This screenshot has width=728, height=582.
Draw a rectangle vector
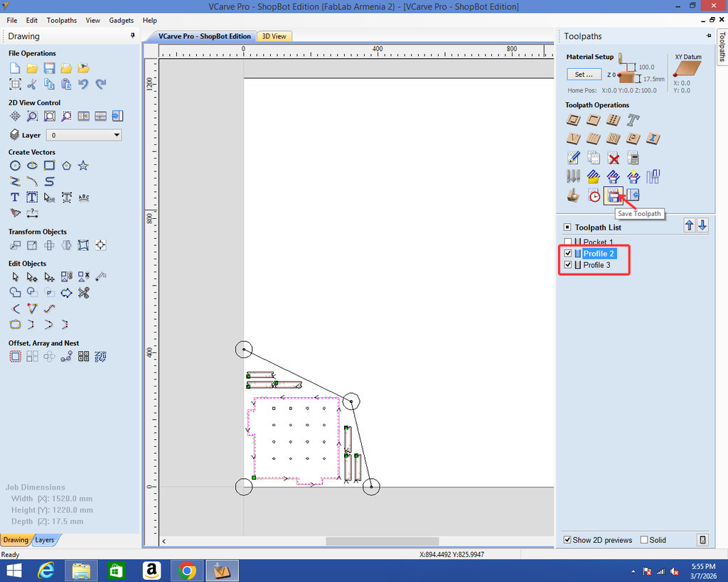pos(49,166)
